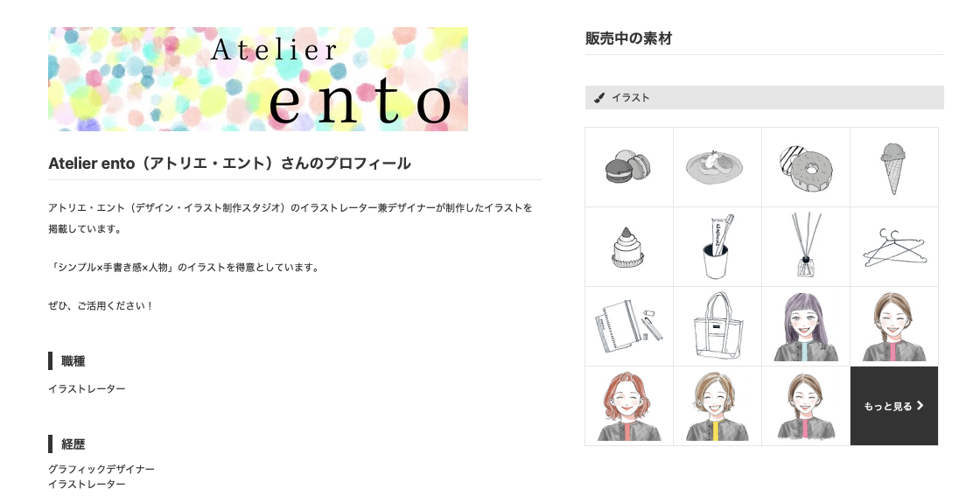Click the ice cream cone illustration

(x=894, y=167)
